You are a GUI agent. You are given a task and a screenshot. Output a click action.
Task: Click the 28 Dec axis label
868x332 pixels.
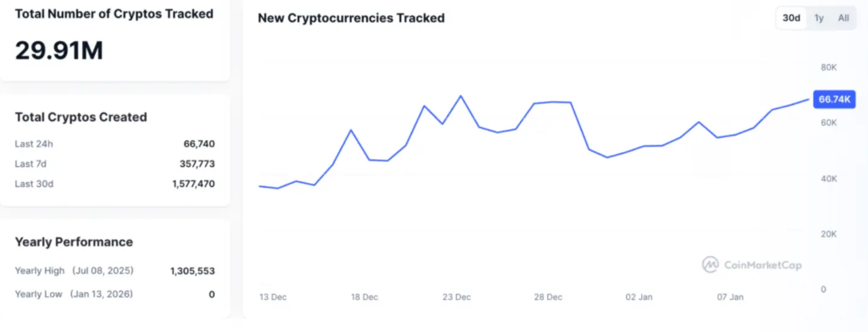tap(548, 297)
